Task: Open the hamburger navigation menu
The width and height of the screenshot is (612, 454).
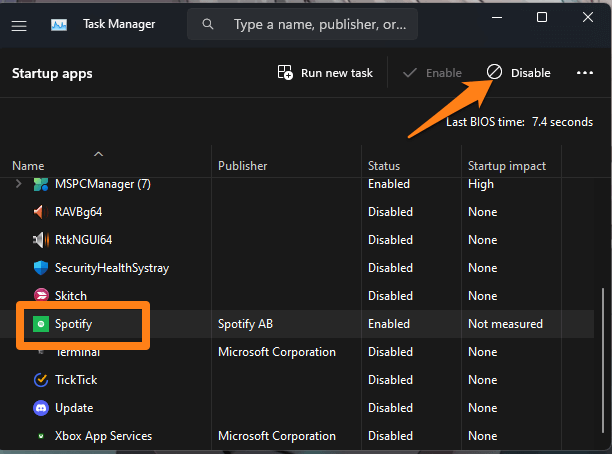Action: pos(19,24)
